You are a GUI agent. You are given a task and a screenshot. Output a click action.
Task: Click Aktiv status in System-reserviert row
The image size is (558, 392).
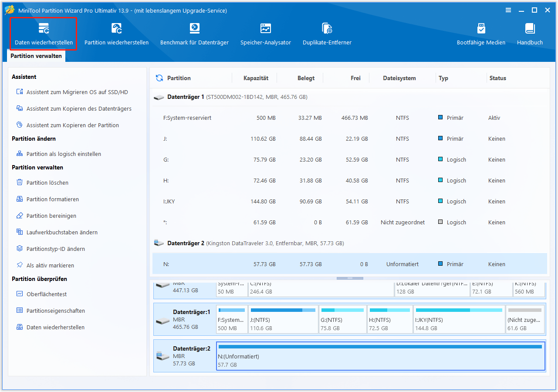pos(494,118)
